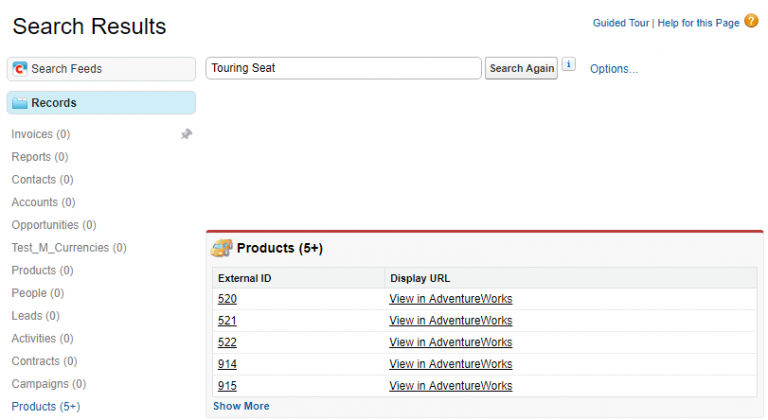Click the search info icon
Viewport: 768px width, 420px height.
point(569,65)
